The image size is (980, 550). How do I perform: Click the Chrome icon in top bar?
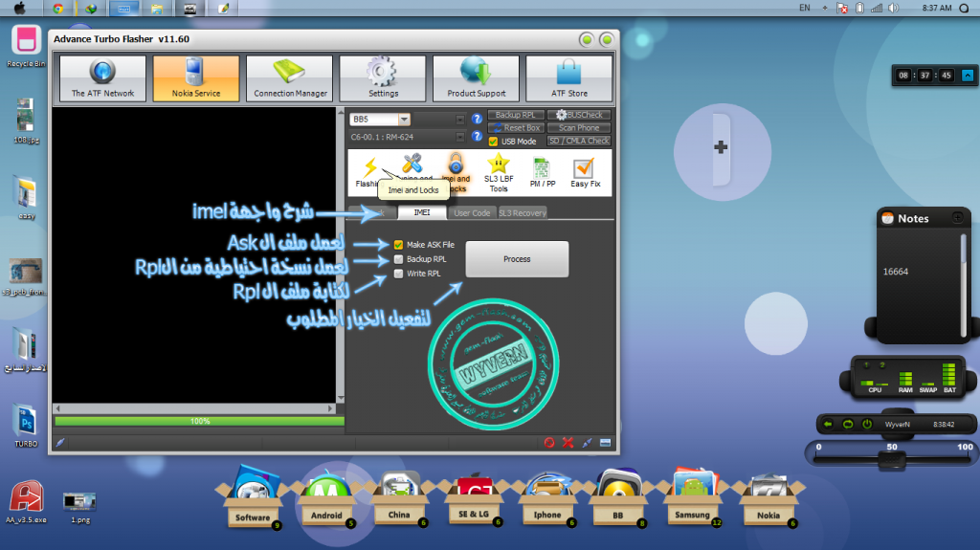[57, 8]
